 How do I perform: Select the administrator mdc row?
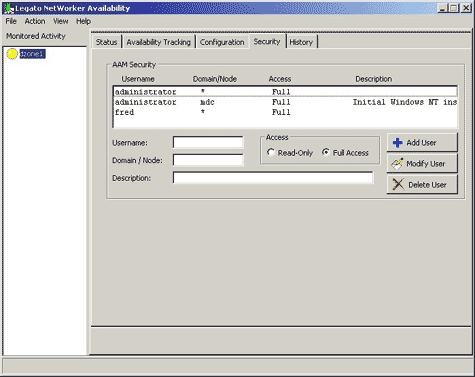click(x=285, y=102)
